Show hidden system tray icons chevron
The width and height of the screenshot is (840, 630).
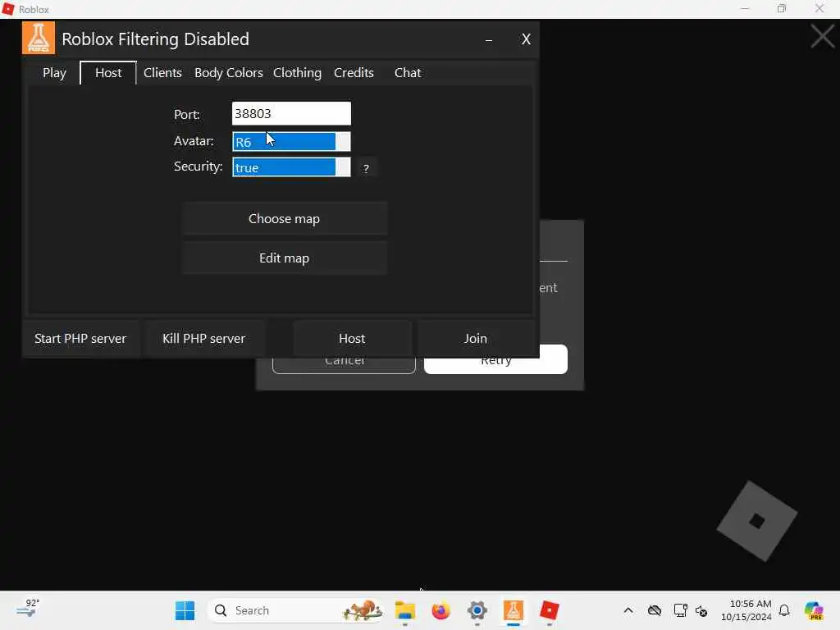pyautogui.click(x=628, y=610)
